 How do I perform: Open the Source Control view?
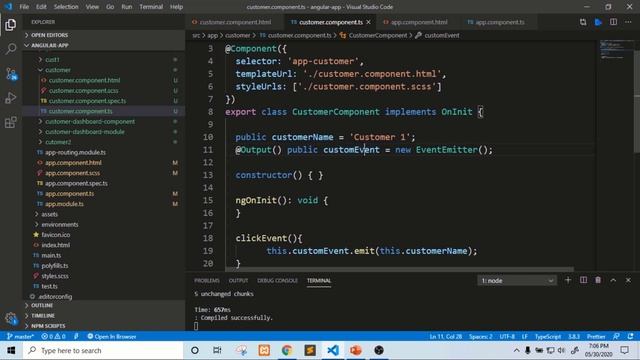(x=11, y=74)
